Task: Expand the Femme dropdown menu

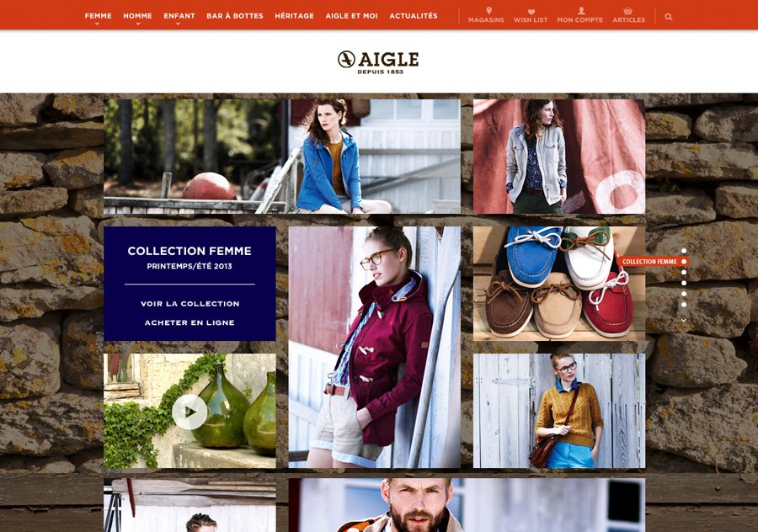Action: click(x=99, y=17)
